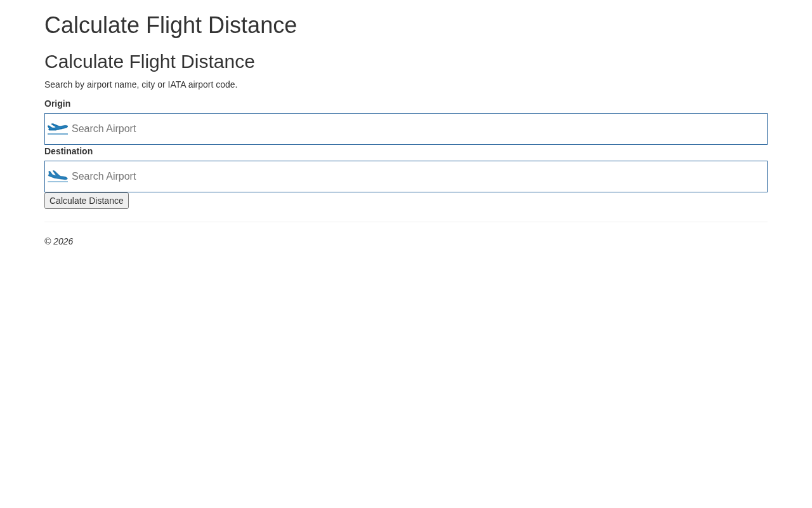Click the landing plane icon in Destination field
The width and height of the screenshot is (812, 508).
point(58,177)
